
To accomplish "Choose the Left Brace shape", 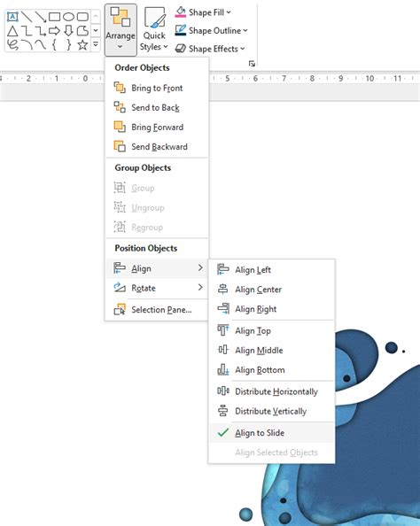I will (54, 44).
